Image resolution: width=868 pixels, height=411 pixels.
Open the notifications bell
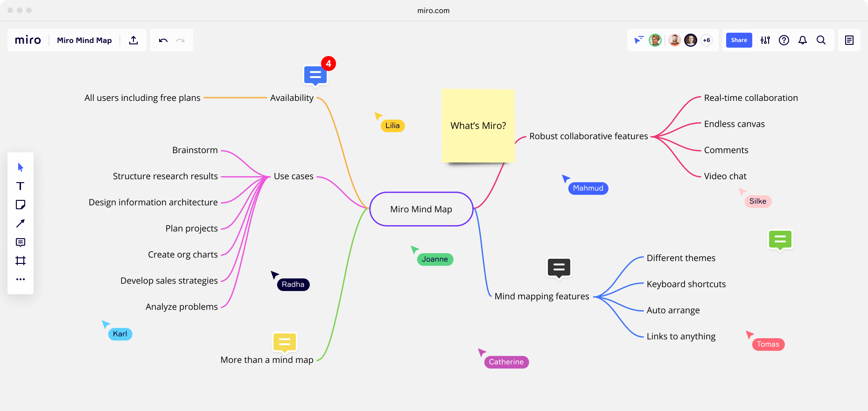coord(803,40)
